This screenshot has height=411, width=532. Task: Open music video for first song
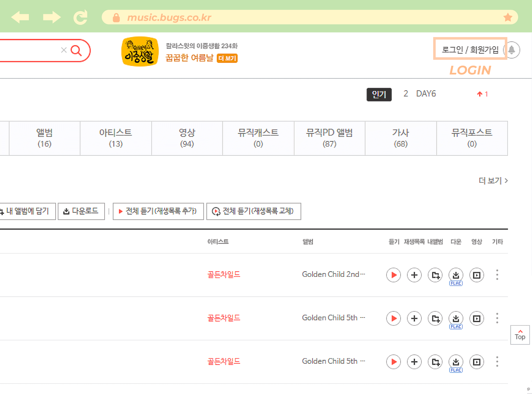pyautogui.click(x=476, y=275)
